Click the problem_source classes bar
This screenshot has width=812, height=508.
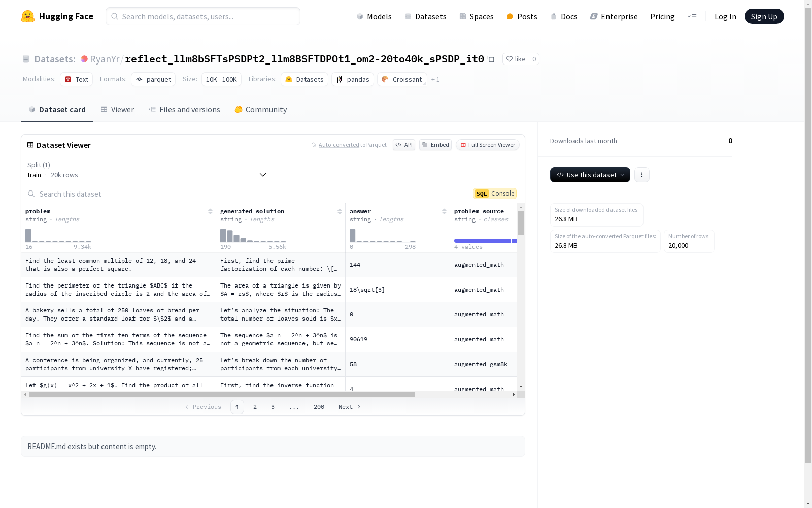486,241
